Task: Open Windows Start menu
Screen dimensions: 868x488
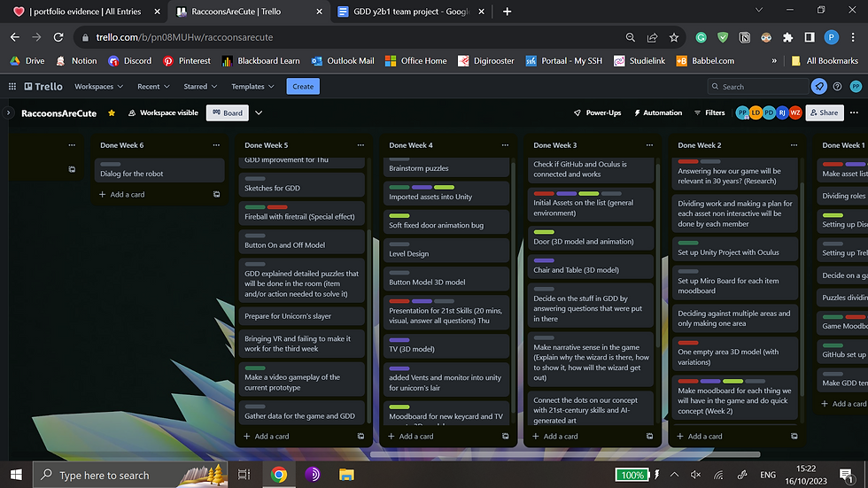Action: [16, 475]
